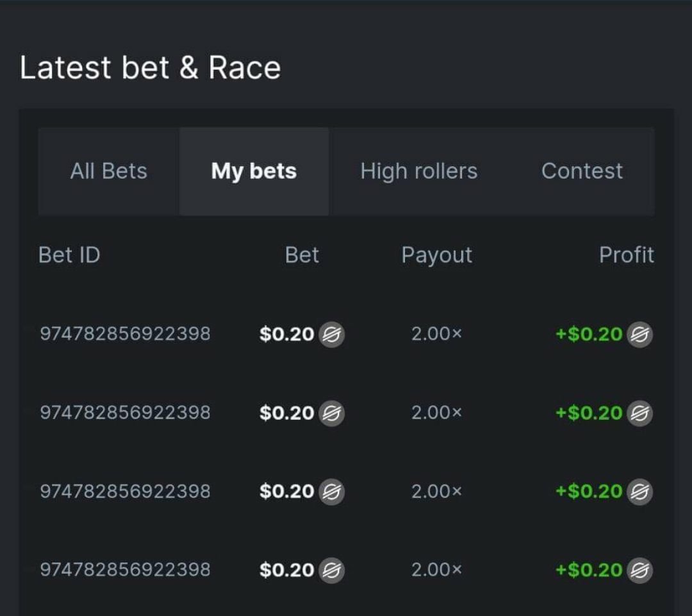Click the Profit column header
The image size is (692, 616).
[626, 255]
